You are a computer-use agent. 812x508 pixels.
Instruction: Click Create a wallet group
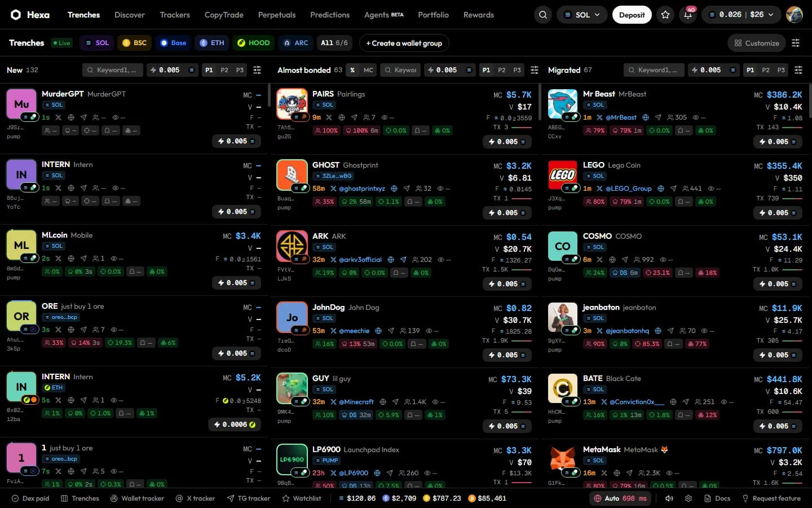tap(404, 43)
